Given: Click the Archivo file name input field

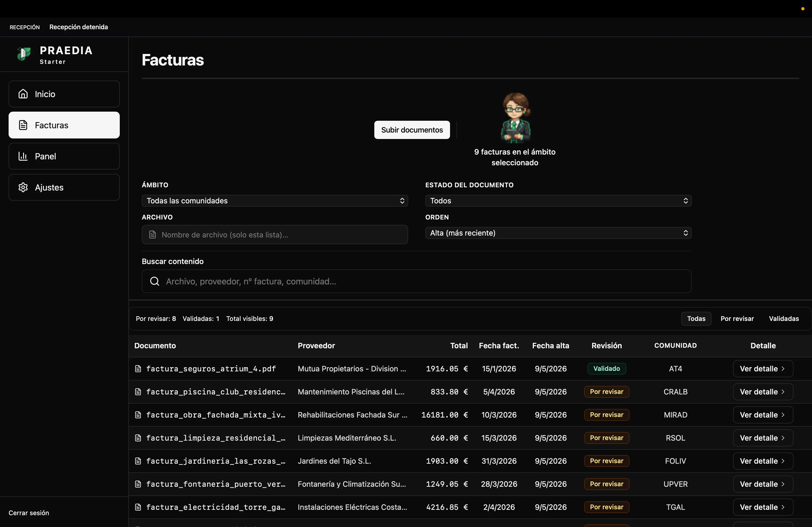Looking at the screenshot, I should click(x=275, y=235).
